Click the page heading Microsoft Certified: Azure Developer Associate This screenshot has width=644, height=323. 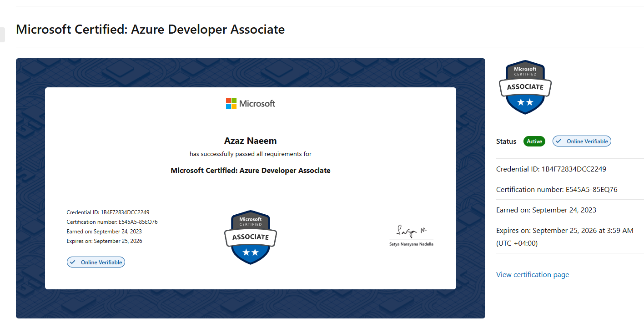tap(150, 30)
